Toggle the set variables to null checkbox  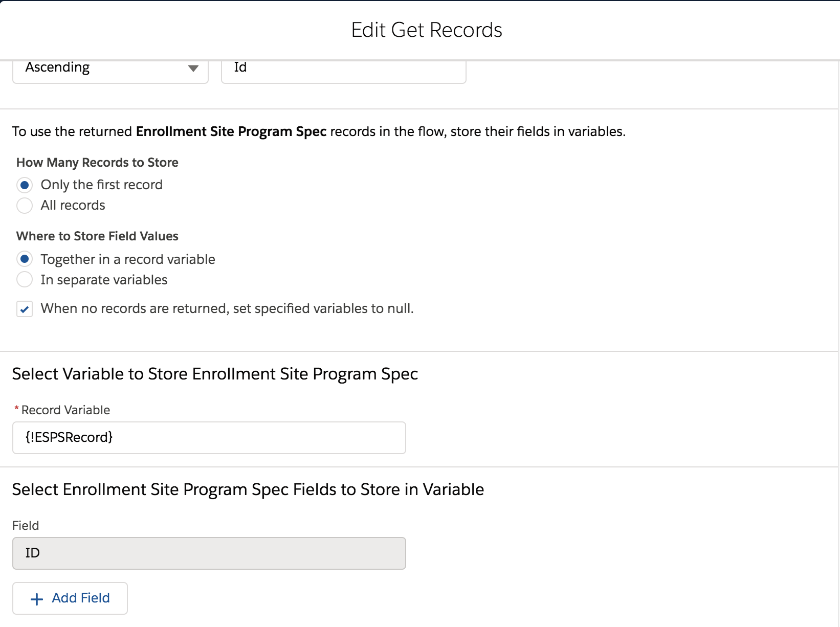(x=25, y=309)
